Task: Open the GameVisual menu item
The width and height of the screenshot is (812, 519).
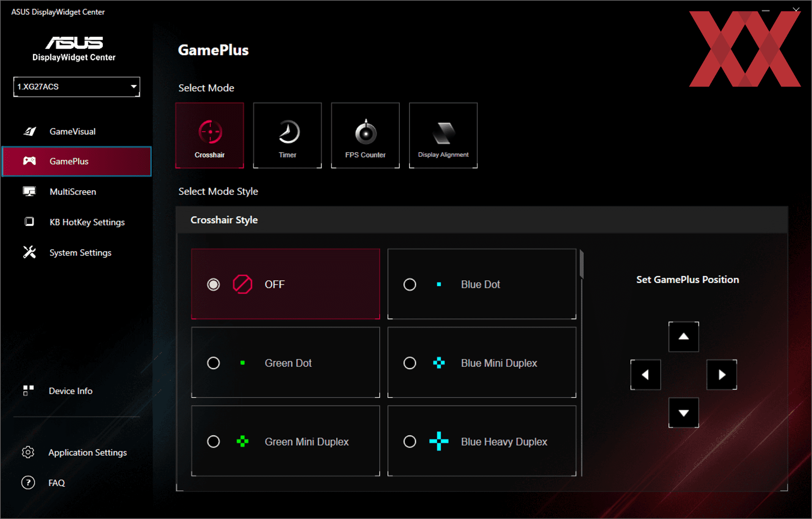Action: [77, 132]
